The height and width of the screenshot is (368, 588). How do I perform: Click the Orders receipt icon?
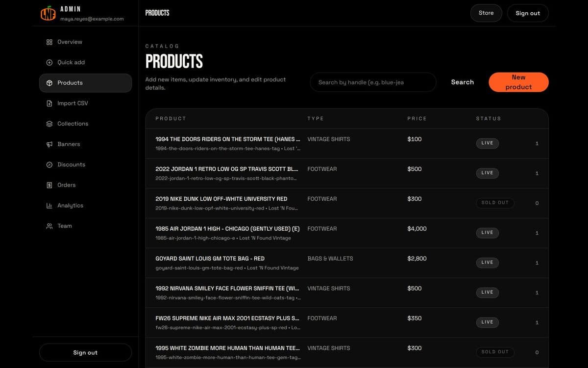(49, 185)
